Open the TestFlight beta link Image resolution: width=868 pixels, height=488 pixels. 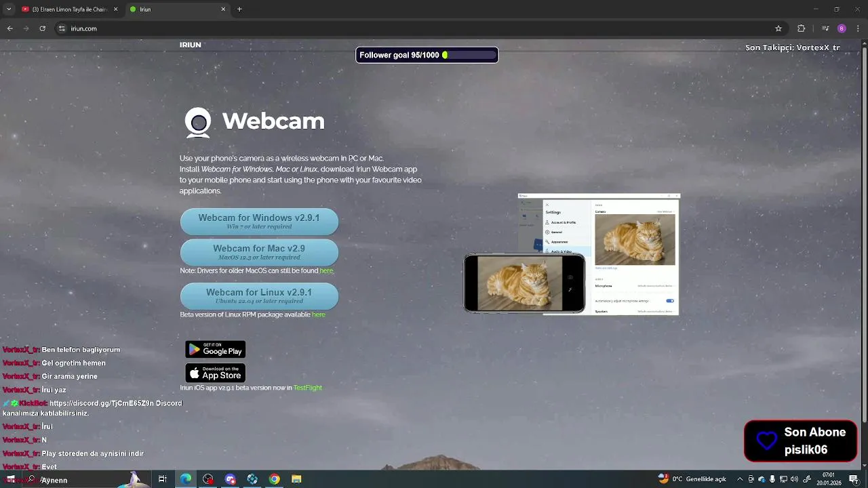[x=307, y=388]
